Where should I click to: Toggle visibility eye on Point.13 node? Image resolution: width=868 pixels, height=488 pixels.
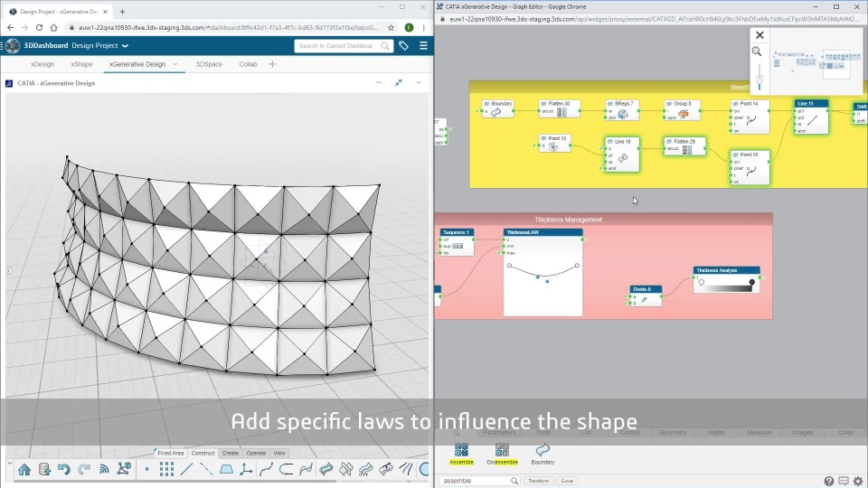543,139
